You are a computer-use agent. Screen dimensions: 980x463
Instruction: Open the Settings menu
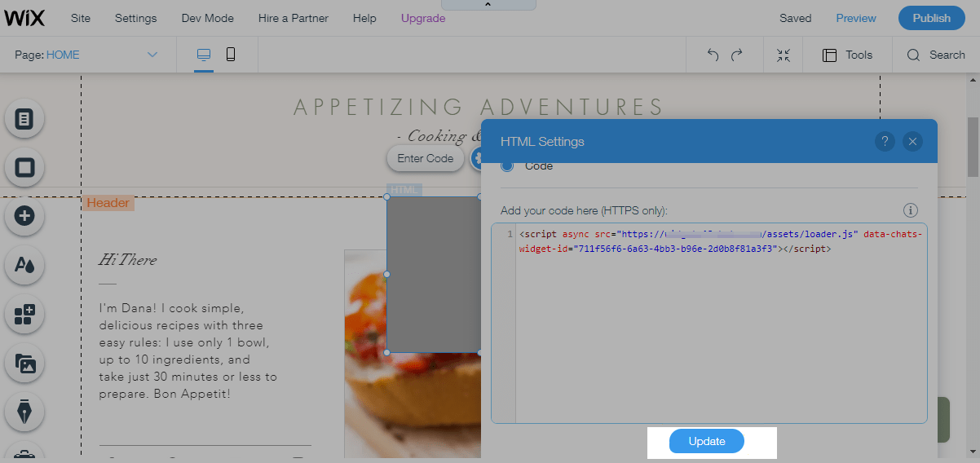coord(135,18)
